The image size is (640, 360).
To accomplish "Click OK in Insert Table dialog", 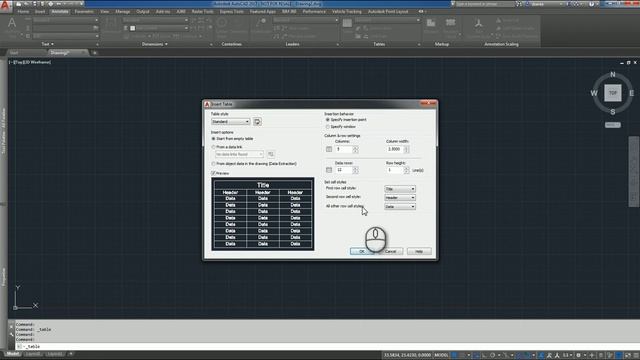I will (x=362, y=251).
